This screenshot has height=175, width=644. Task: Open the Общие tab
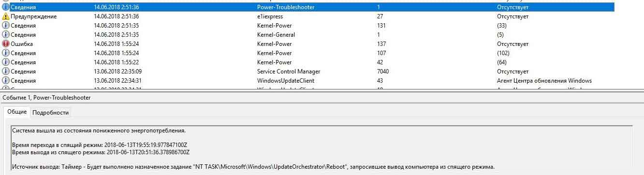click(x=17, y=112)
